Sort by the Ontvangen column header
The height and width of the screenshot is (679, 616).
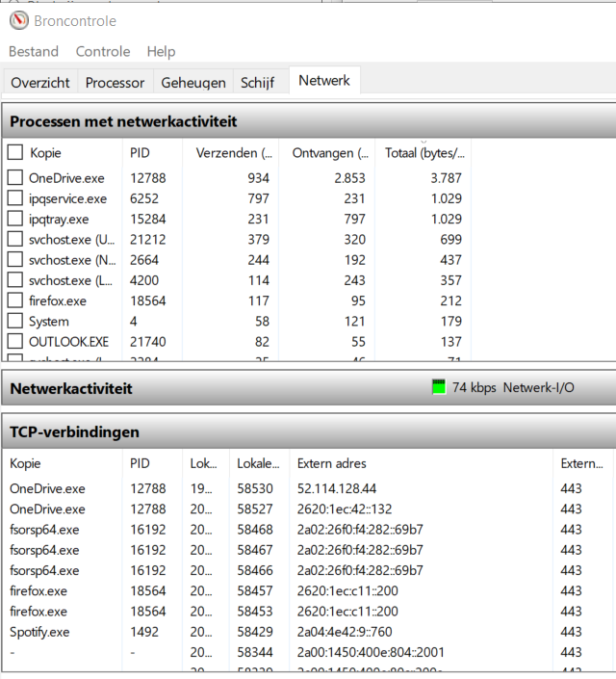point(327,153)
